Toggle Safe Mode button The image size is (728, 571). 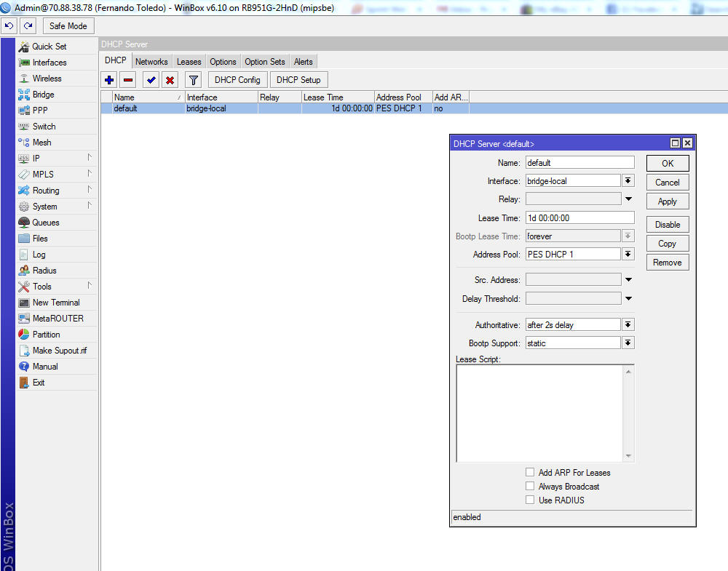pyautogui.click(x=68, y=26)
